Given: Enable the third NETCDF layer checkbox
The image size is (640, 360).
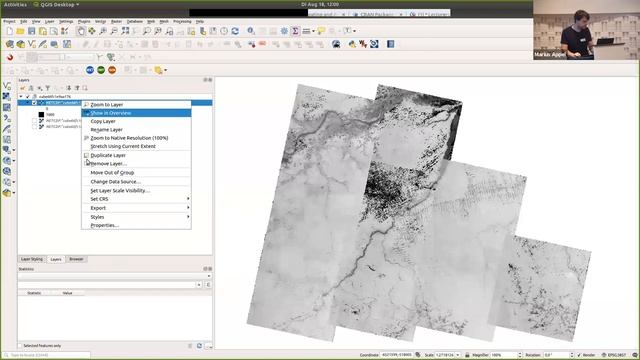Looking at the screenshot, I should click(34, 127).
